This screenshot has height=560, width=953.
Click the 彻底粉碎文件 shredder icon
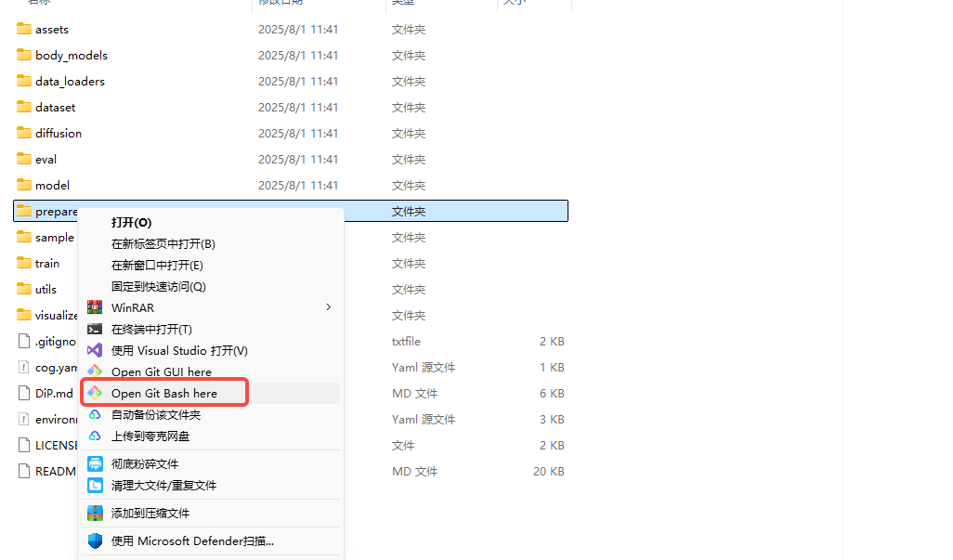pyautogui.click(x=96, y=463)
